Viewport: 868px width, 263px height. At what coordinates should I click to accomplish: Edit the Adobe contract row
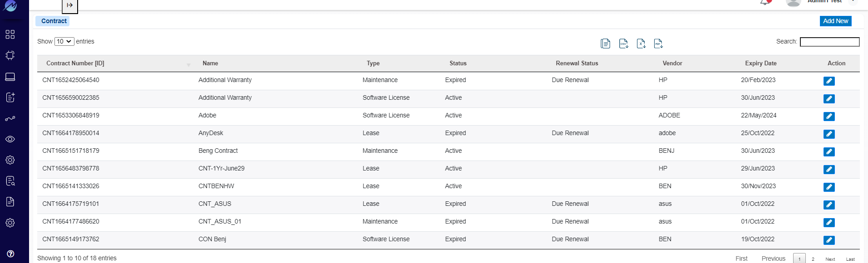pyautogui.click(x=829, y=117)
